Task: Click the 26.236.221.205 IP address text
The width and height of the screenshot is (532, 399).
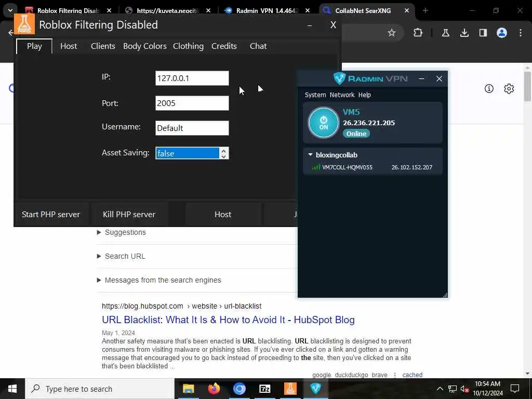Action: pyautogui.click(x=369, y=123)
